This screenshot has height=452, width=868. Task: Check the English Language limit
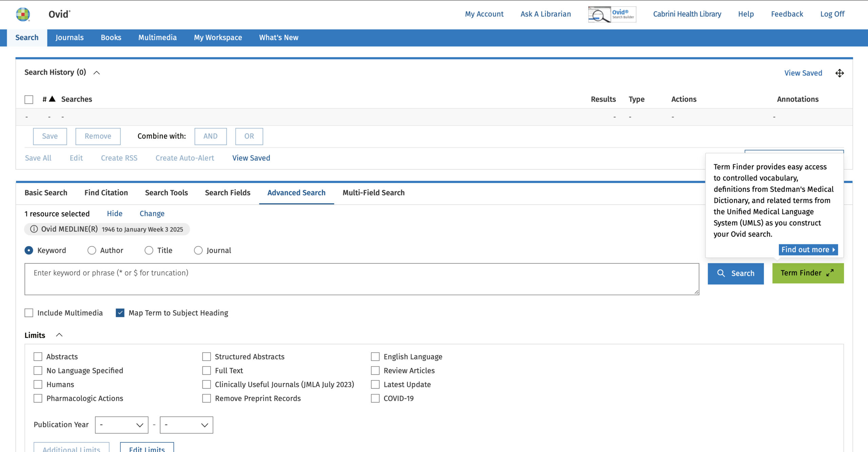(375, 357)
